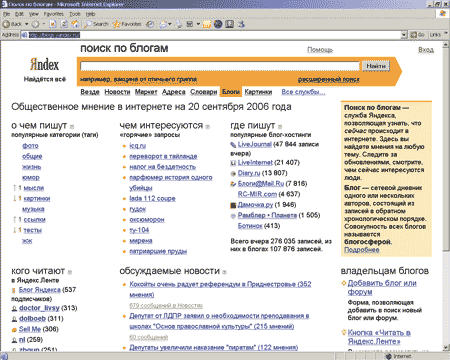Click the icon beside Diary.ru
This screenshot has width=450, height=360.
[x=233, y=173]
